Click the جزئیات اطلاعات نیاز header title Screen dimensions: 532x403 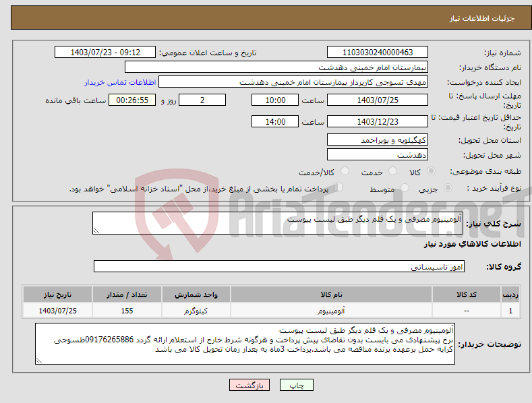482,18
